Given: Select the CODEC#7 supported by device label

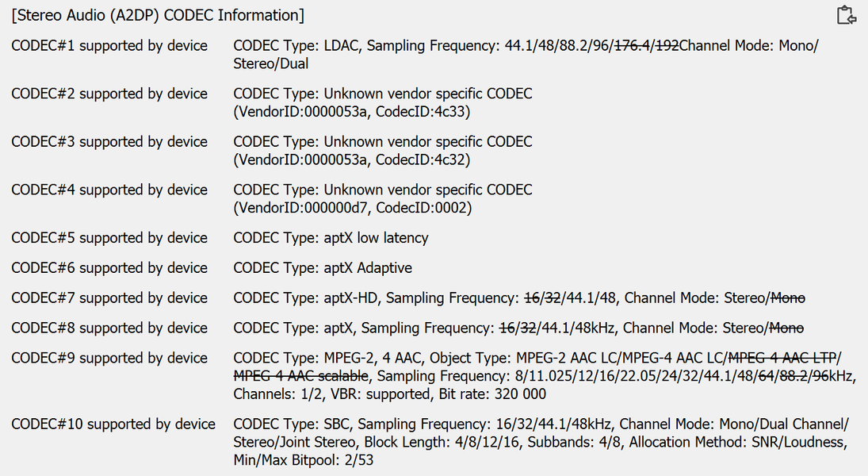Looking at the screenshot, I should point(109,298).
